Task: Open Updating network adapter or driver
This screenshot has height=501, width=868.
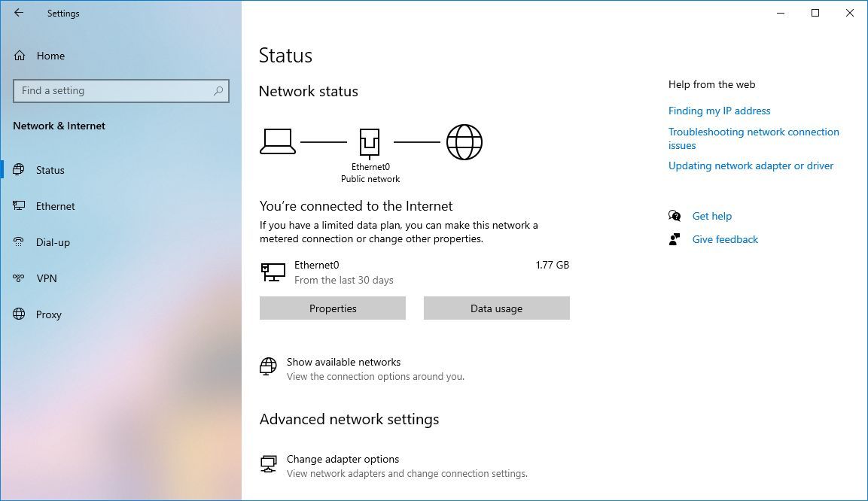Action: point(751,165)
